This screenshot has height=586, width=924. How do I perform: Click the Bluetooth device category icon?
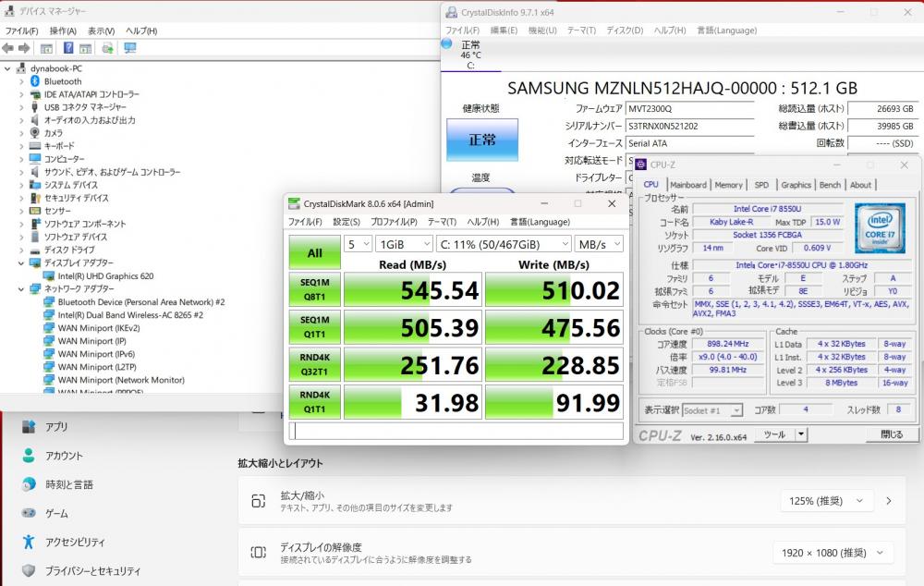tap(35, 81)
